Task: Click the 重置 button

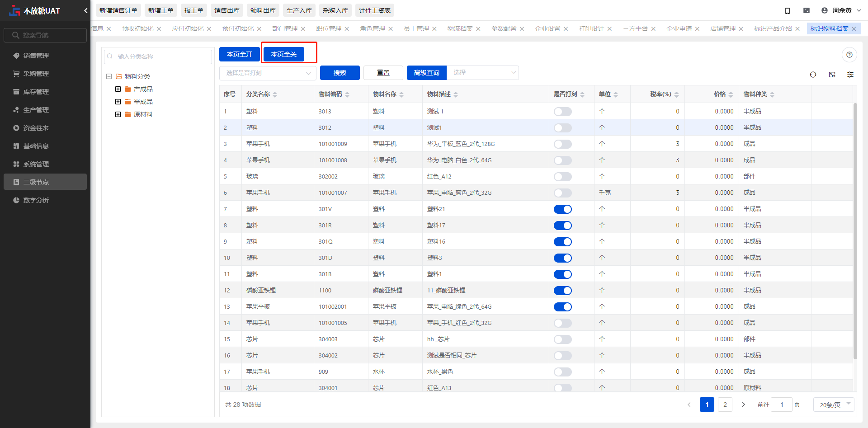Action: pyautogui.click(x=383, y=73)
